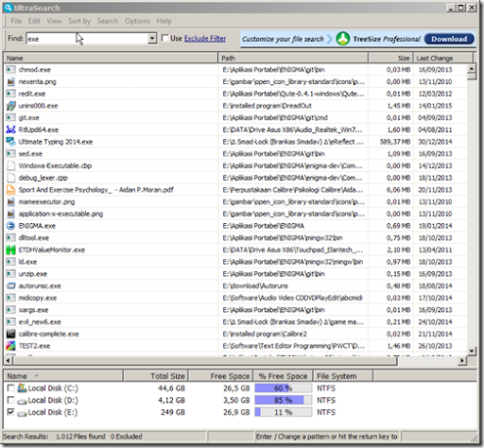Click the Ultimate Typing 2014.exe icon

click(x=10, y=142)
